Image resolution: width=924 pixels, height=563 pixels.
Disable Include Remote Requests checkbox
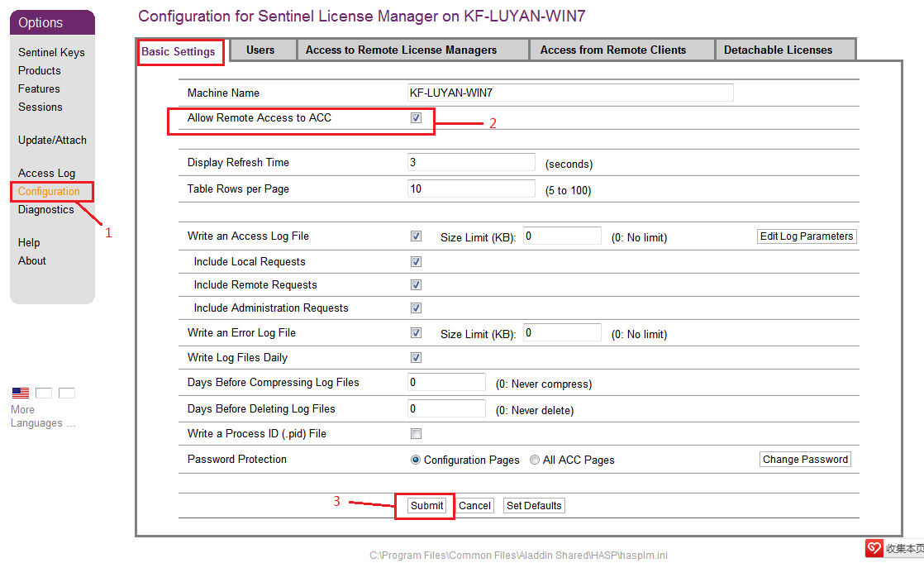417,285
